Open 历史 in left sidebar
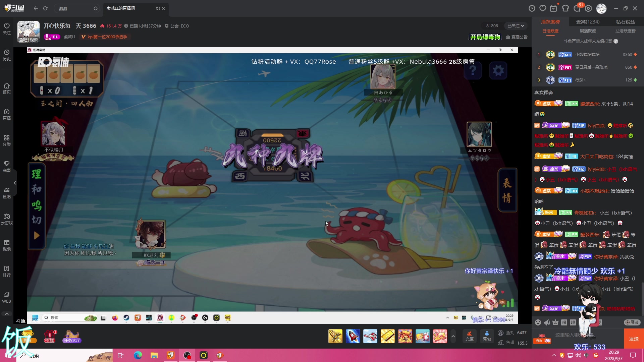 [7, 55]
